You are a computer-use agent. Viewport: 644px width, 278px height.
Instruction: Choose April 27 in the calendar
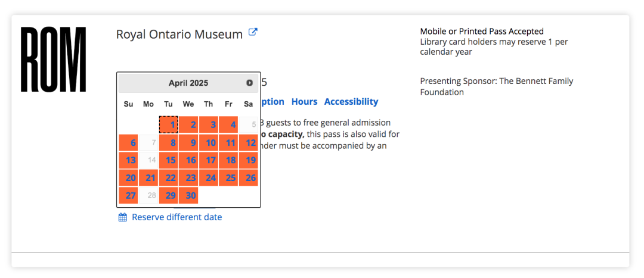click(x=129, y=196)
